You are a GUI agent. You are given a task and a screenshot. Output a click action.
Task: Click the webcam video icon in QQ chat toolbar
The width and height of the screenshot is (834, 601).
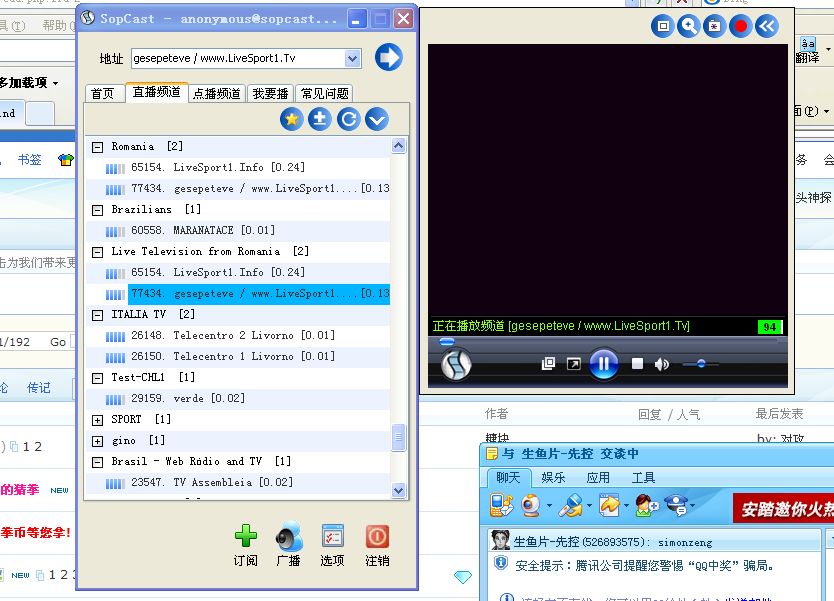click(x=531, y=506)
